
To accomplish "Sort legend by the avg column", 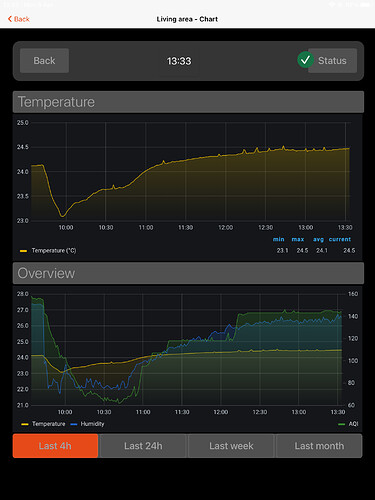I will tap(318, 239).
